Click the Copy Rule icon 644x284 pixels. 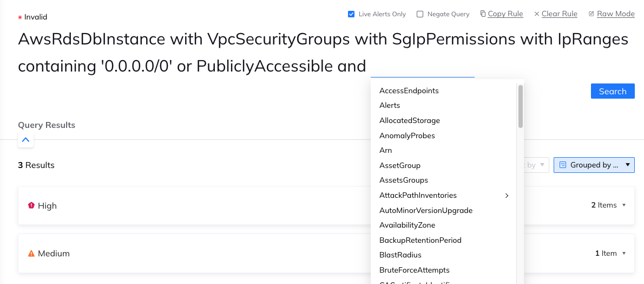pos(483,14)
